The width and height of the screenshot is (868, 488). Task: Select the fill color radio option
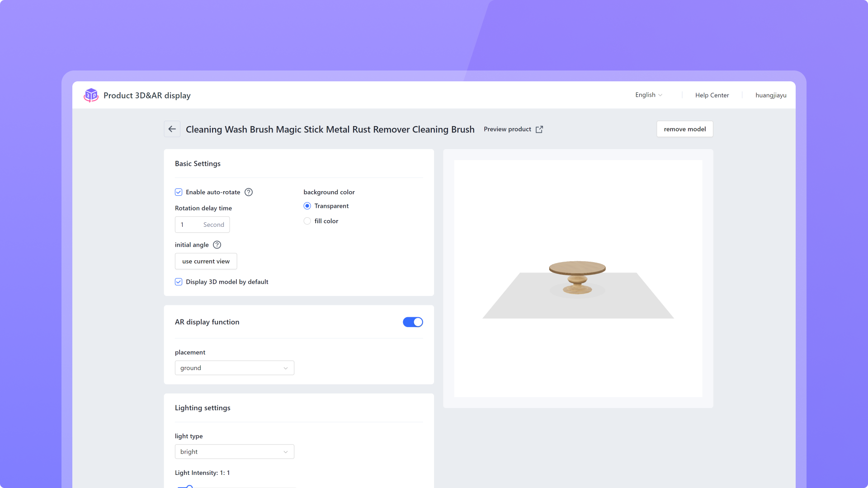click(x=307, y=221)
